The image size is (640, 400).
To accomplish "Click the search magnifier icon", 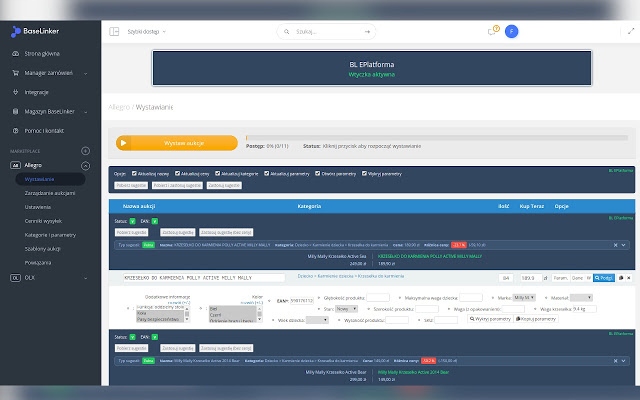I will click(287, 31).
